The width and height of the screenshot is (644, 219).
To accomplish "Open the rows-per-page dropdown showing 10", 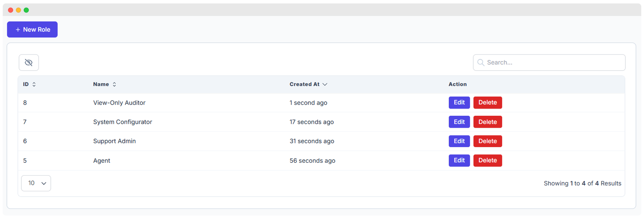I will [x=36, y=183].
